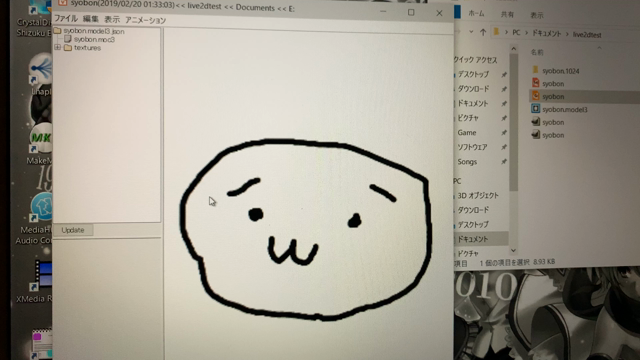Open the Game folder in quick access
Screen dimensions: 640x360
[467, 133]
